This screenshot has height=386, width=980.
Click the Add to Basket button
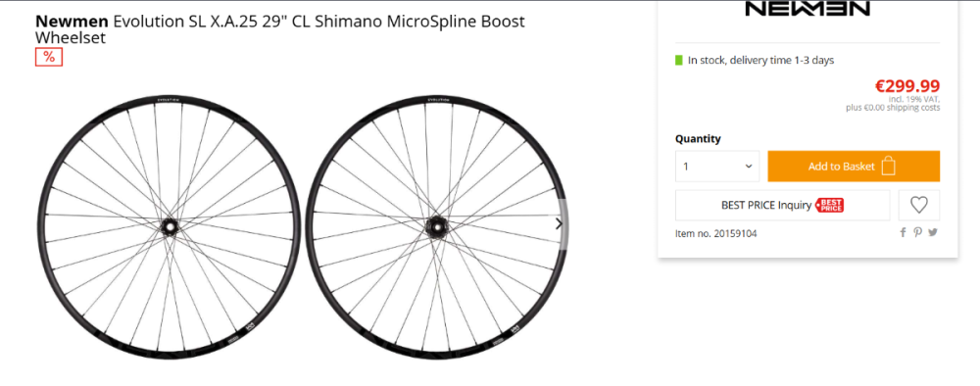point(854,167)
